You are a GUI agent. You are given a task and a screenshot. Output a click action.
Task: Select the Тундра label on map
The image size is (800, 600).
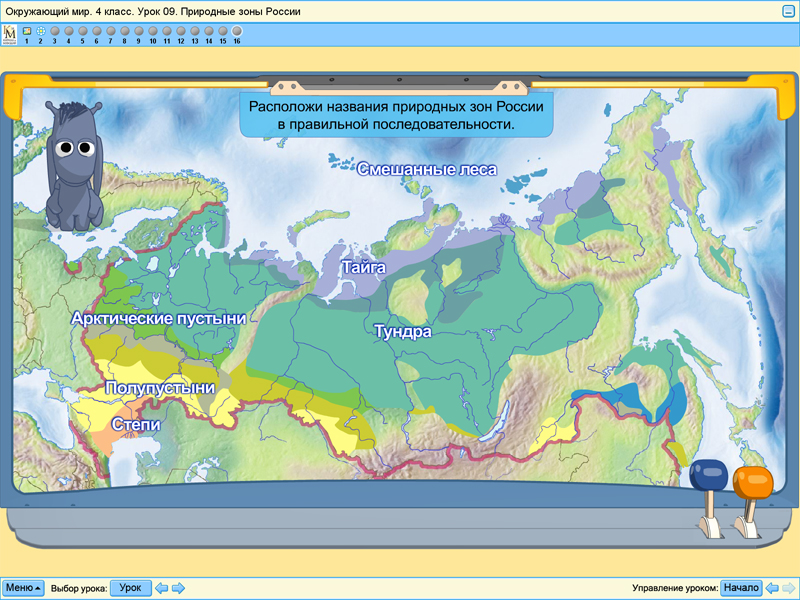coord(402,331)
